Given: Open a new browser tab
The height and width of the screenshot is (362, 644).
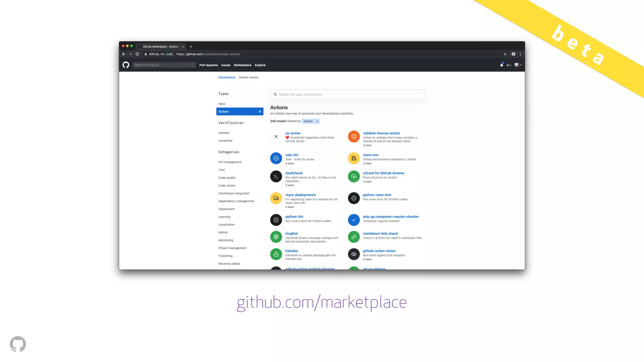Looking at the screenshot, I should pos(191,47).
